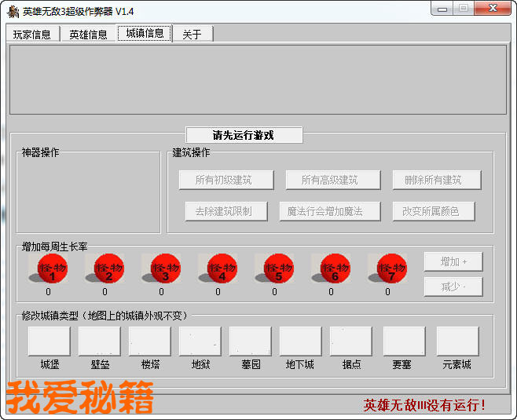Open the 关于 tab

click(192, 35)
